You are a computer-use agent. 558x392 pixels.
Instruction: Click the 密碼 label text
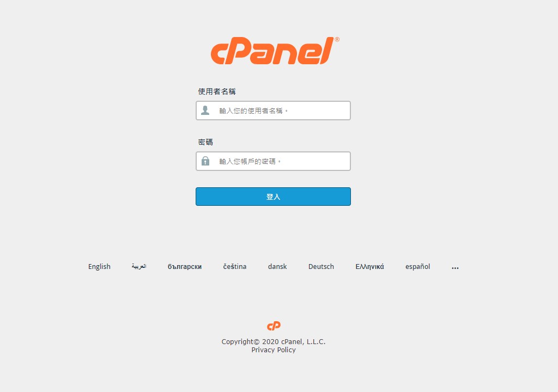click(x=205, y=142)
